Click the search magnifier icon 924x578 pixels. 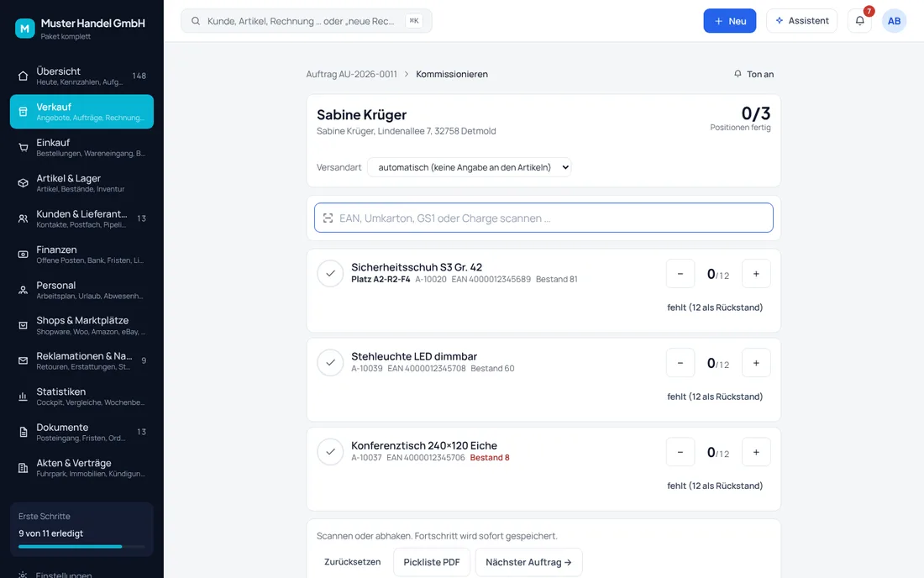coord(196,21)
